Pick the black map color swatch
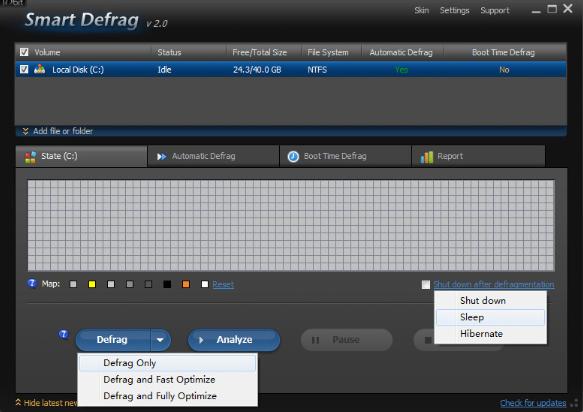 167,284
